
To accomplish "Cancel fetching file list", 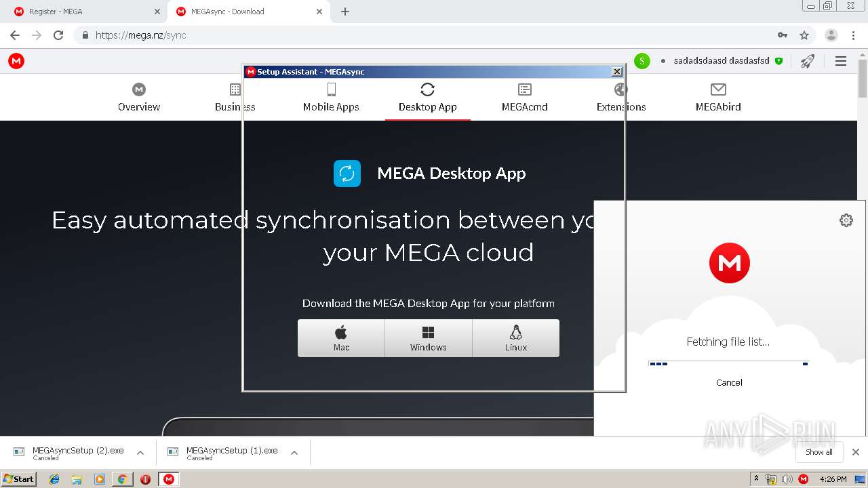I will point(729,382).
